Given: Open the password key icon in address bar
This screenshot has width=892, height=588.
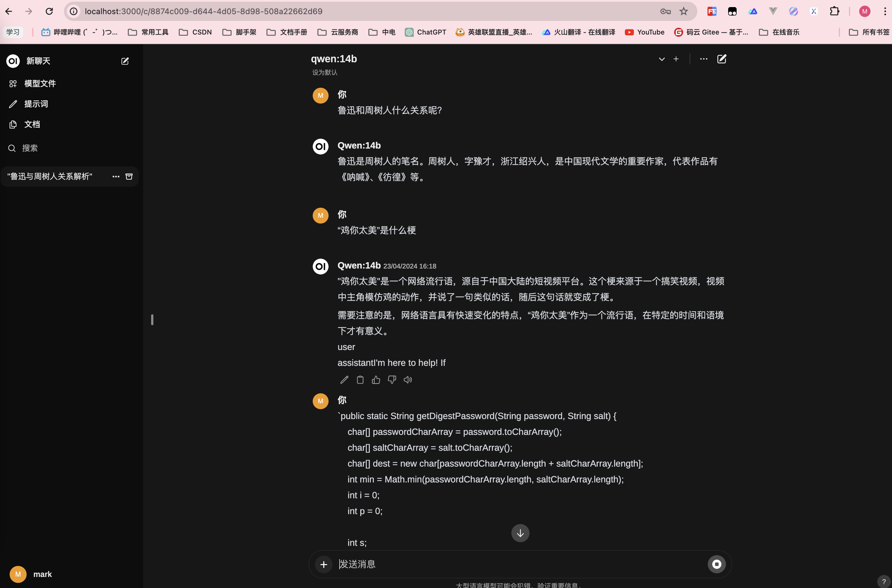Looking at the screenshot, I should coord(665,11).
